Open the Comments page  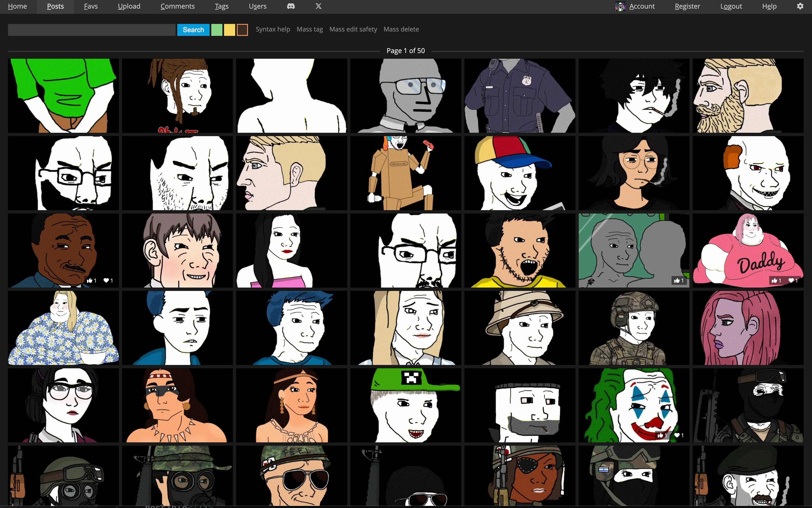177,6
